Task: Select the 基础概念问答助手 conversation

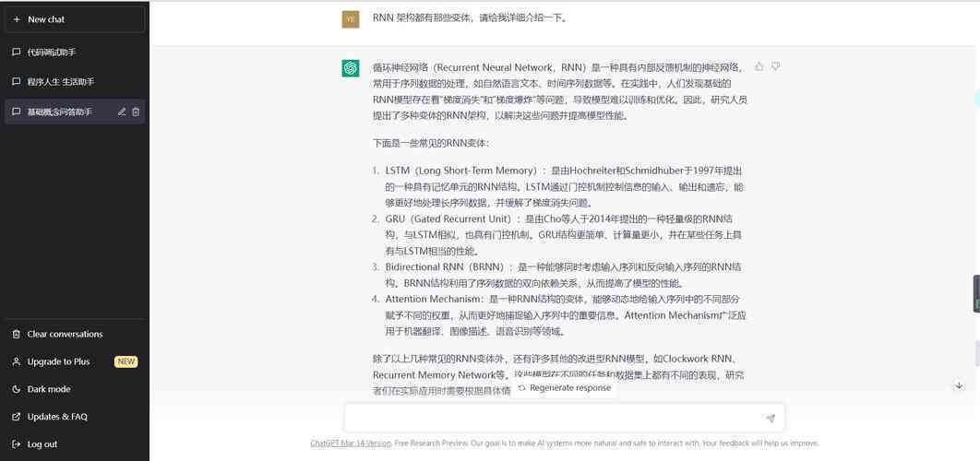Action: [75, 112]
